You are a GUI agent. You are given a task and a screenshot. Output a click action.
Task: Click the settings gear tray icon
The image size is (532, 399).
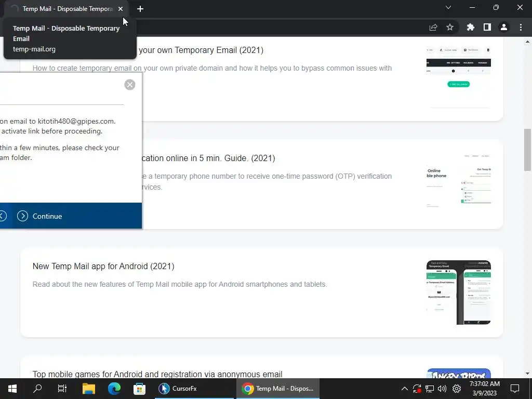click(457, 389)
